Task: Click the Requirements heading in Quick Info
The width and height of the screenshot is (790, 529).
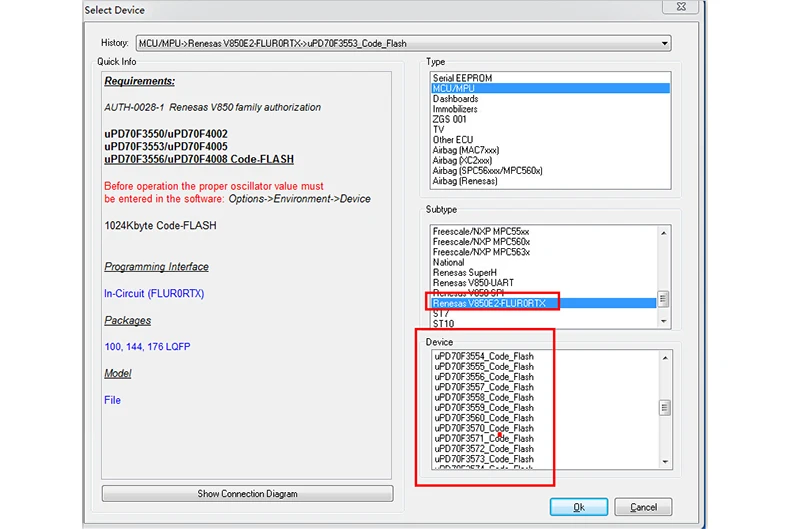Action: click(x=140, y=81)
